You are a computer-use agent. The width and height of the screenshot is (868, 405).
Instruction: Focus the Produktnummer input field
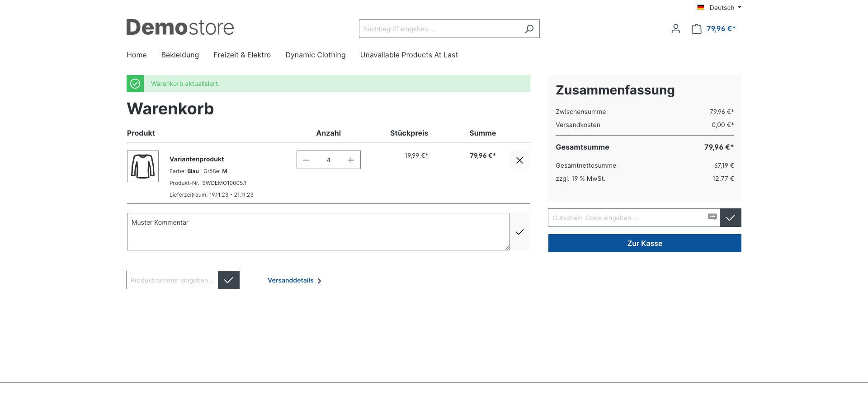click(172, 280)
